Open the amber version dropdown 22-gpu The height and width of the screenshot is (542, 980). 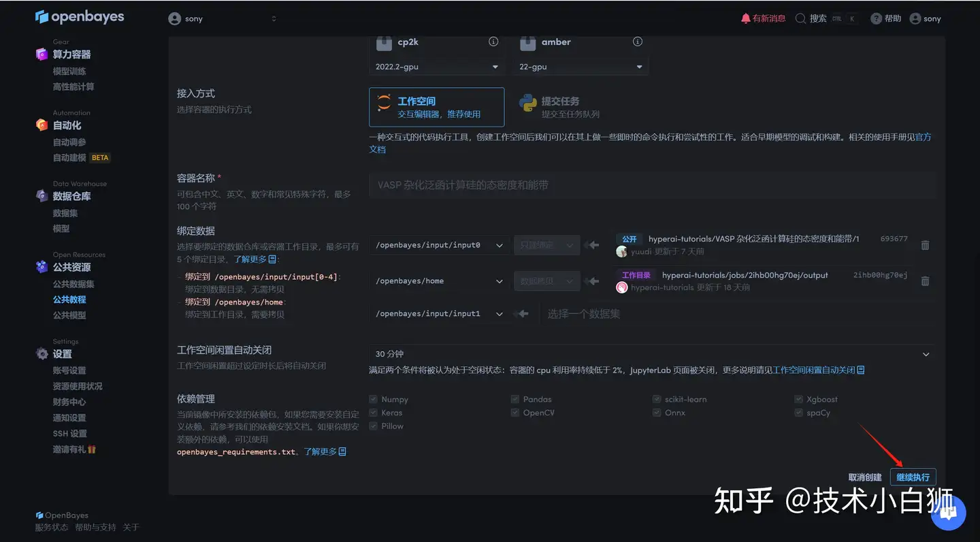(581, 67)
